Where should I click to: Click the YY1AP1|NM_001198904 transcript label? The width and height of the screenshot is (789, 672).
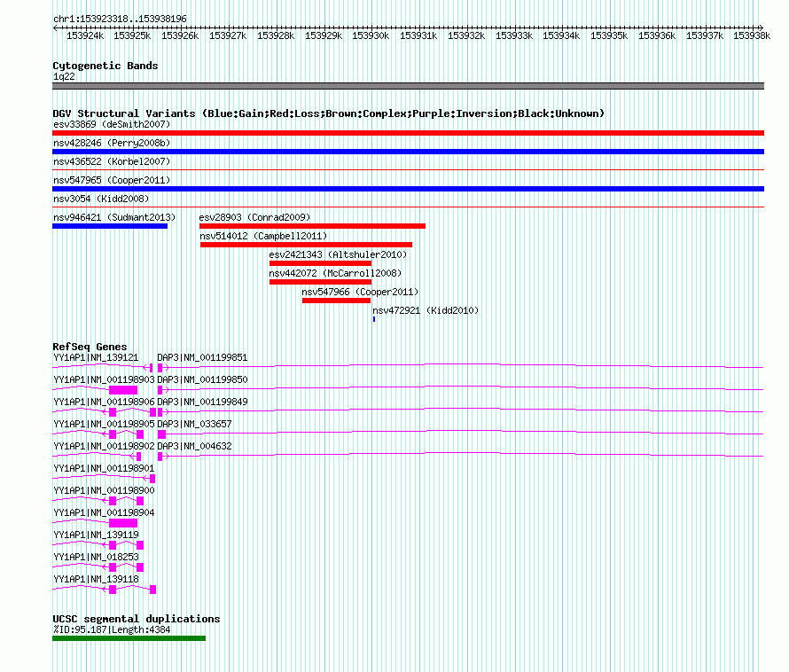click(104, 512)
